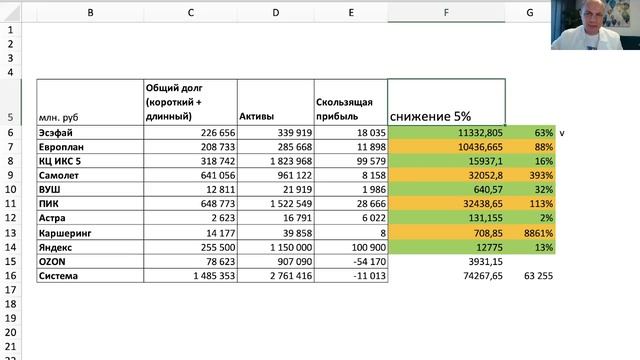
Task: Select row 6 header
Action: pyautogui.click(x=11, y=133)
